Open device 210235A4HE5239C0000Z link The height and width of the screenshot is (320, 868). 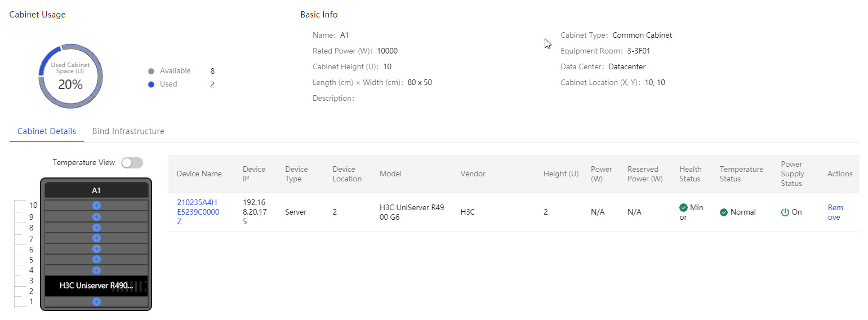click(x=197, y=212)
